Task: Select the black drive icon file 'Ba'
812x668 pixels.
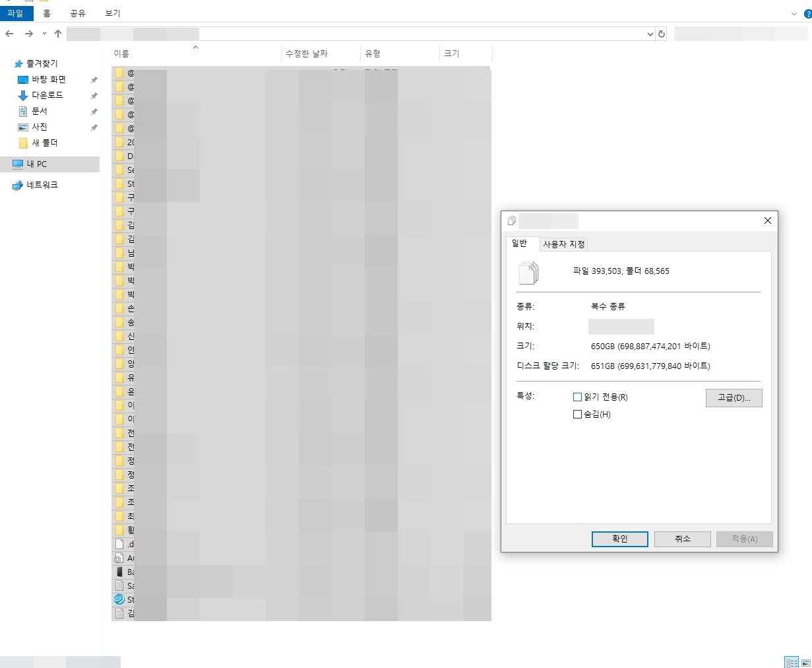Action: click(119, 572)
